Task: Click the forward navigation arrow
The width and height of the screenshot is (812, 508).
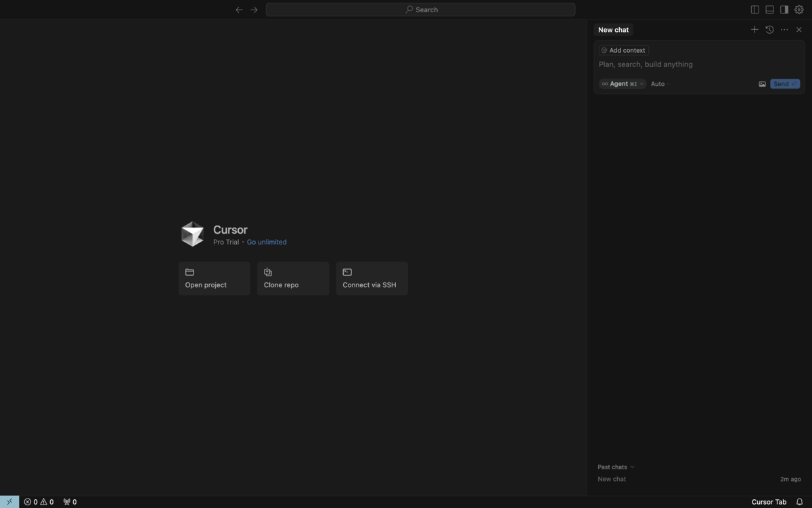Action: [254, 9]
